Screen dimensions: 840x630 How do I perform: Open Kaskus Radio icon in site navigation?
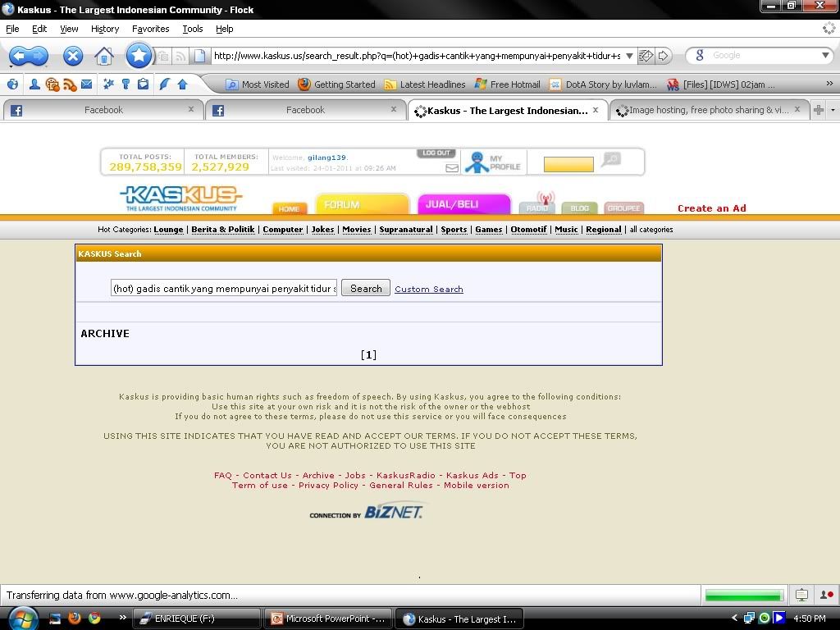pyautogui.click(x=538, y=203)
